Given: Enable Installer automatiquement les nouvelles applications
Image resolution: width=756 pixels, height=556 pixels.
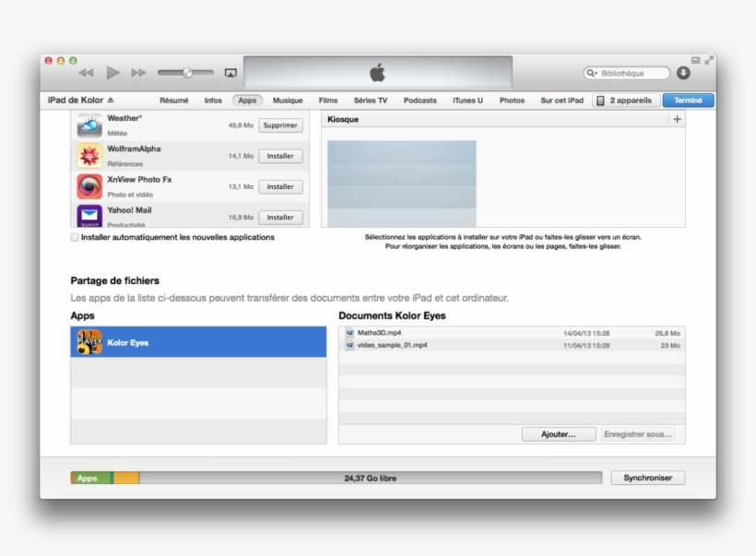Looking at the screenshot, I should (x=75, y=237).
